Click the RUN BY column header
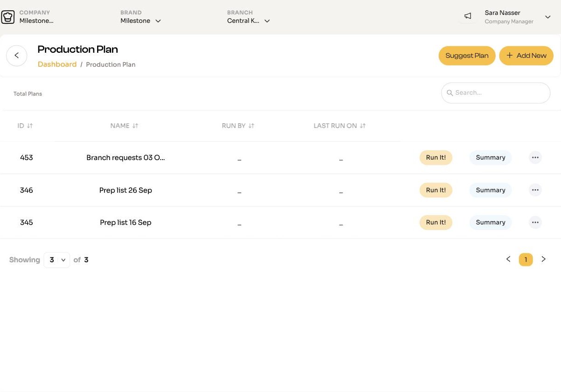Image resolution: width=561 pixels, height=392 pixels. (x=233, y=126)
